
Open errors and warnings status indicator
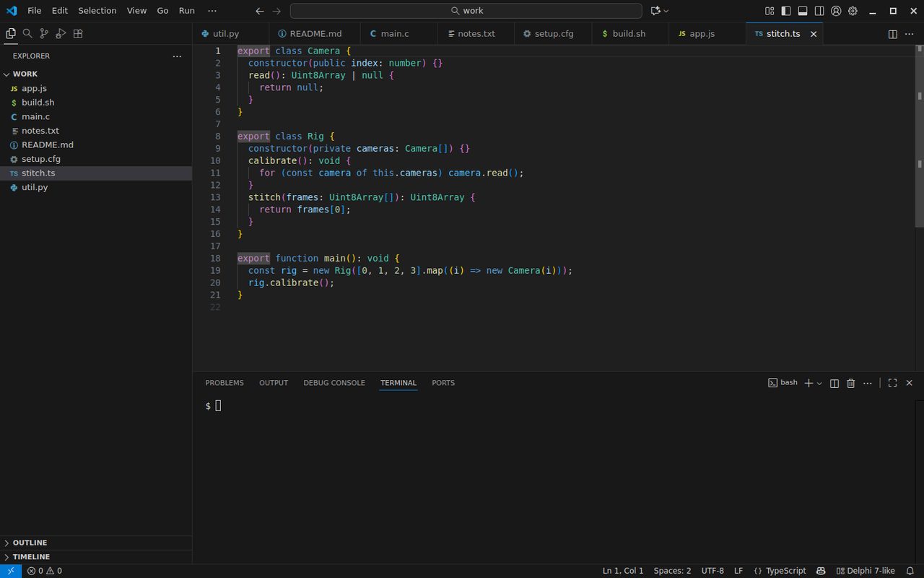[x=45, y=571]
